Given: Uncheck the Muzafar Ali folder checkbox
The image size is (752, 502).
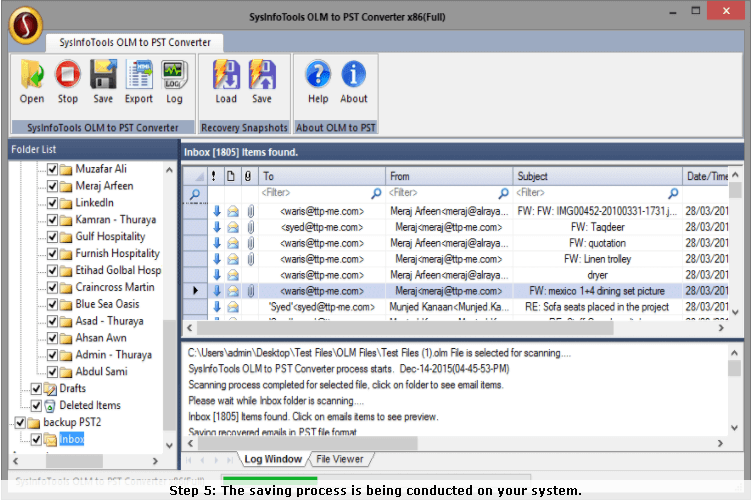Looking at the screenshot, I should pos(53,169).
